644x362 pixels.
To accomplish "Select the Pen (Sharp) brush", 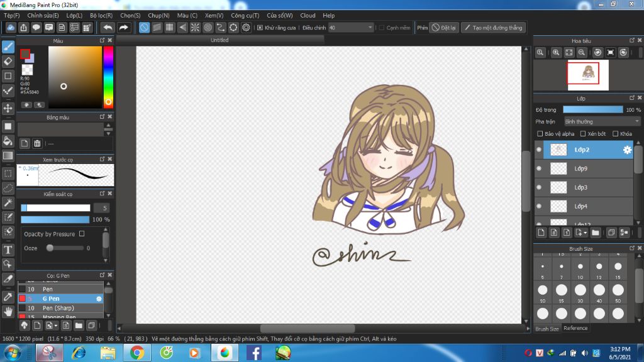I will 60,308.
